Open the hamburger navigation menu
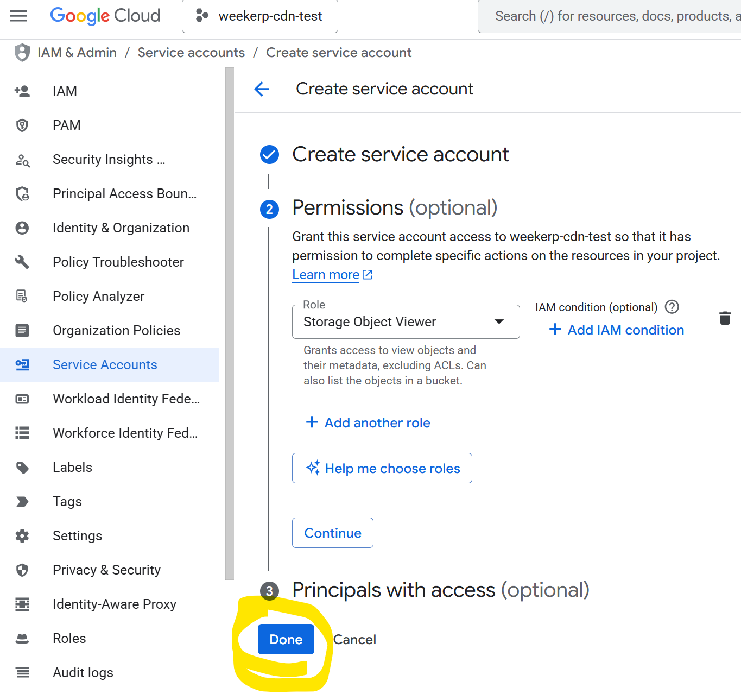 [18, 16]
